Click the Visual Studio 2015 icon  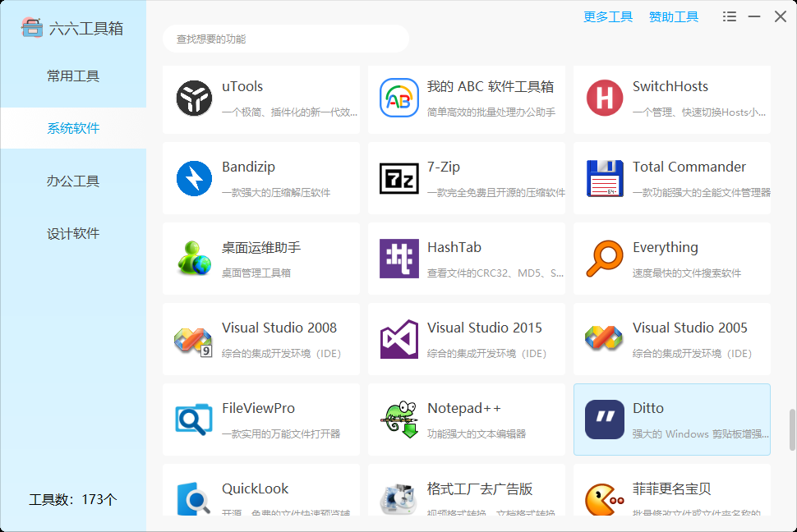pos(399,339)
